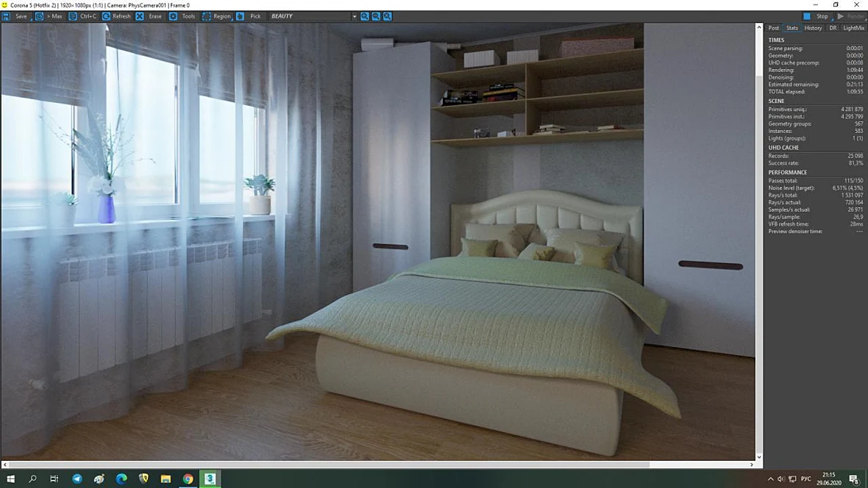Activate Region render selection

[216, 16]
